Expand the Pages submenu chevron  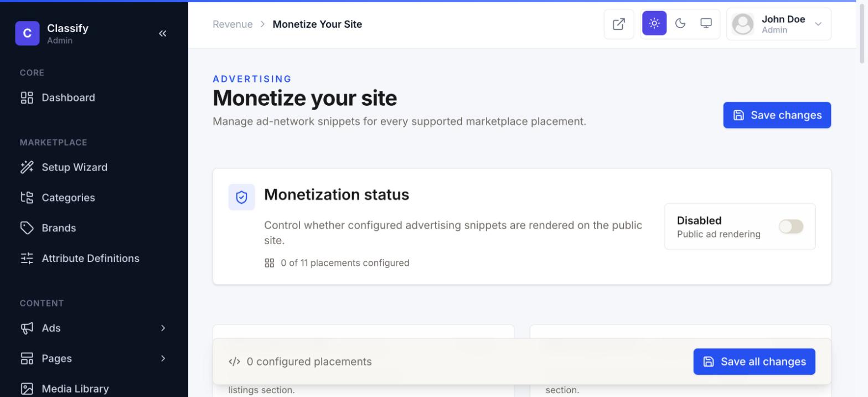point(163,359)
